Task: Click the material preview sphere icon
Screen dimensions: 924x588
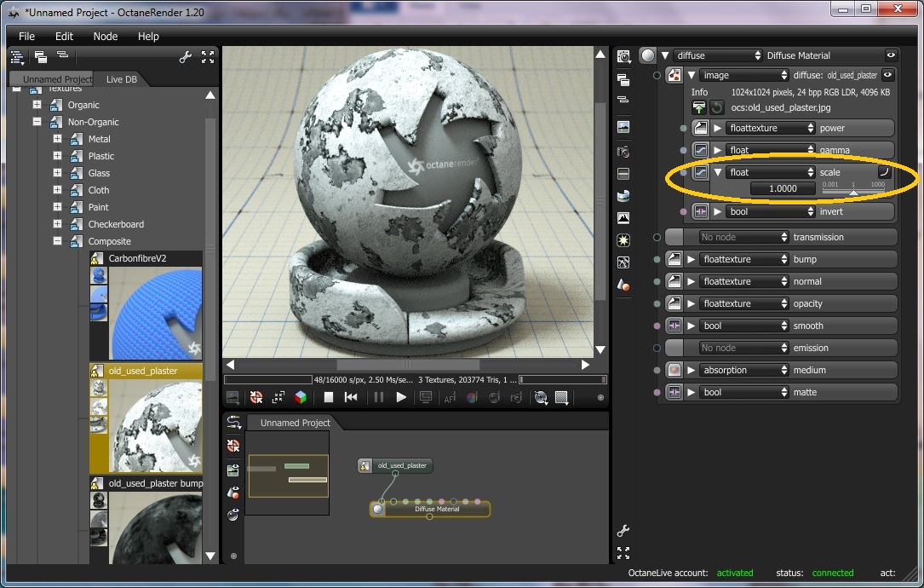Action: click(x=647, y=55)
